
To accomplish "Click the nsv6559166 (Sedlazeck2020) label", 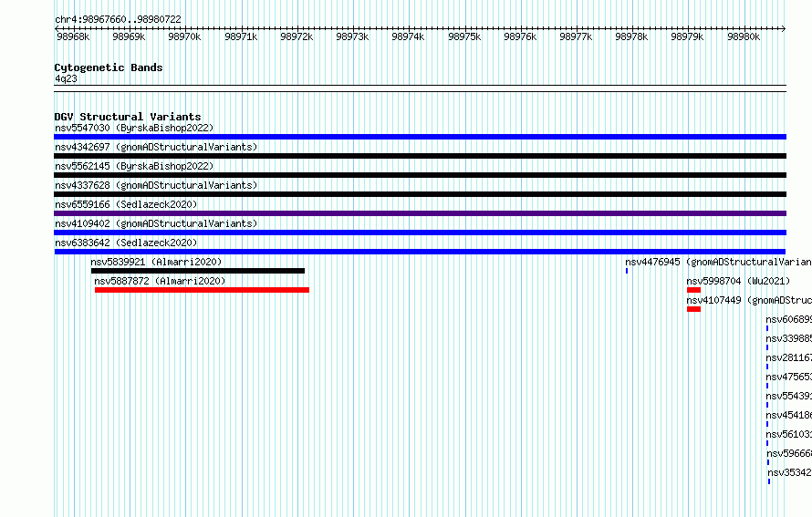I will [x=126, y=204].
